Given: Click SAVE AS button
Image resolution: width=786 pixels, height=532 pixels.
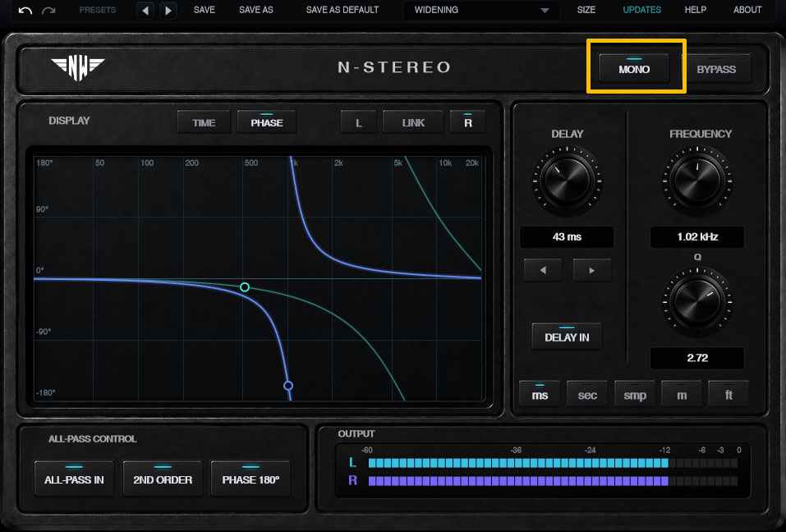Looking at the screenshot, I should click(x=256, y=10).
